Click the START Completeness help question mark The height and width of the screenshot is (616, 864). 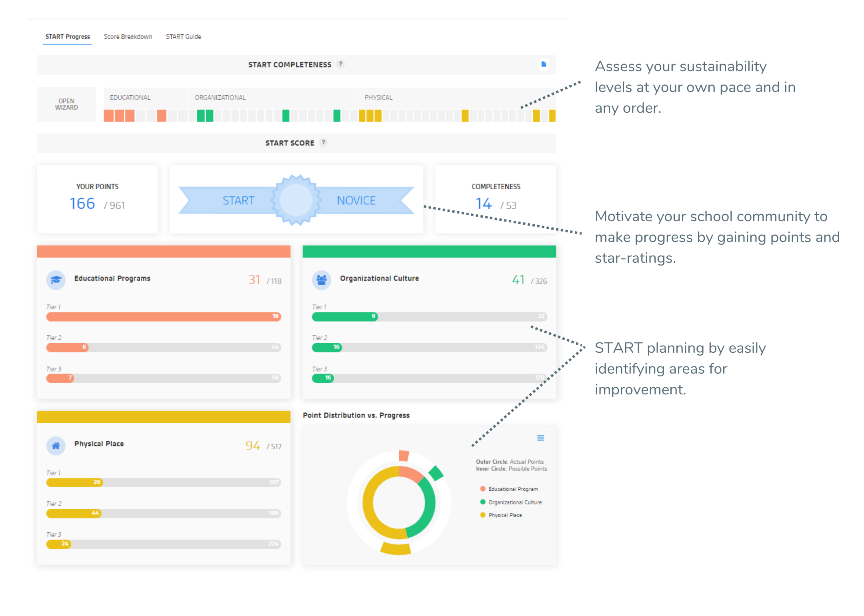[x=340, y=64]
